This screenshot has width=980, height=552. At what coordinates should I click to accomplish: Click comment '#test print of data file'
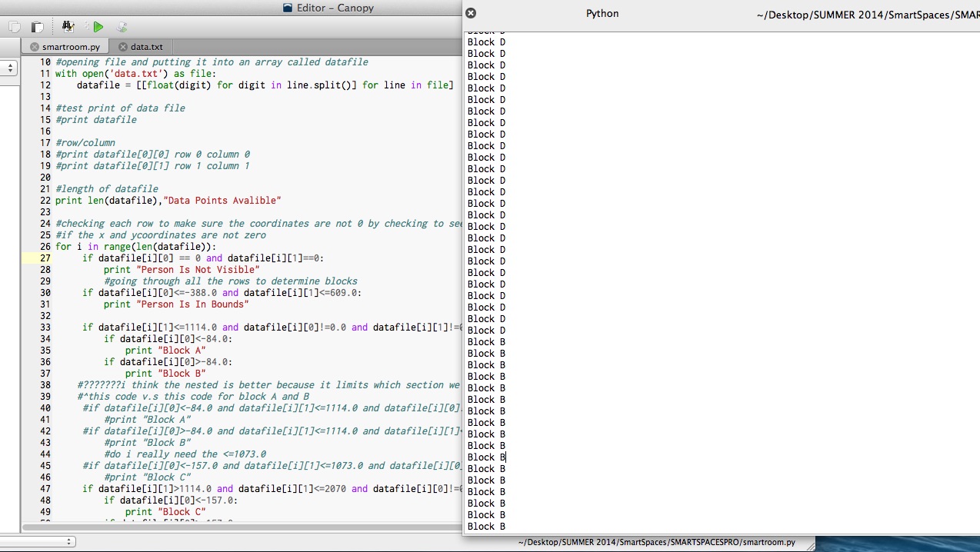(x=120, y=108)
